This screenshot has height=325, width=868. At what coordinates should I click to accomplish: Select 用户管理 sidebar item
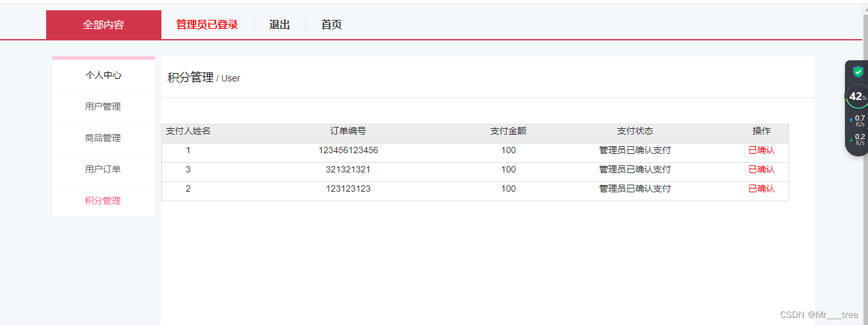103,106
